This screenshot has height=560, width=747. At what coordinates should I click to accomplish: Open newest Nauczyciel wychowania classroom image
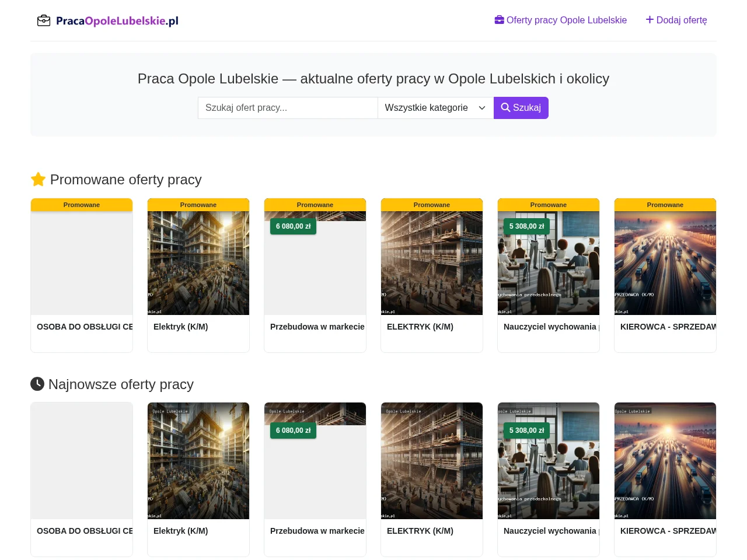click(549, 461)
